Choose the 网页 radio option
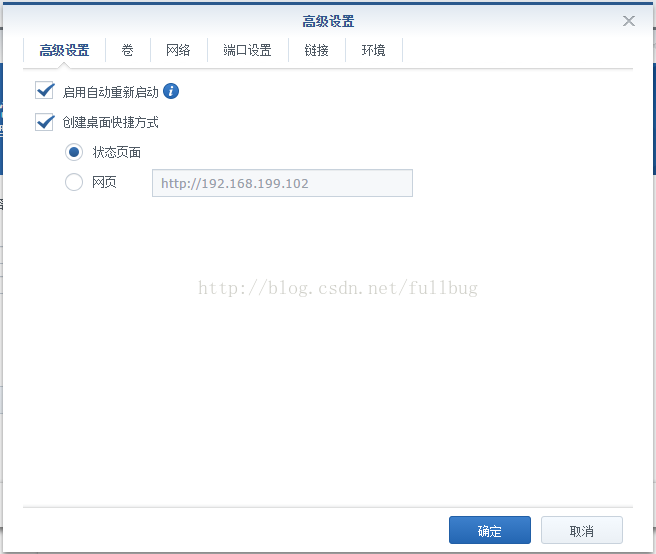Viewport: 656px width, 554px height. pyautogui.click(x=74, y=182)
